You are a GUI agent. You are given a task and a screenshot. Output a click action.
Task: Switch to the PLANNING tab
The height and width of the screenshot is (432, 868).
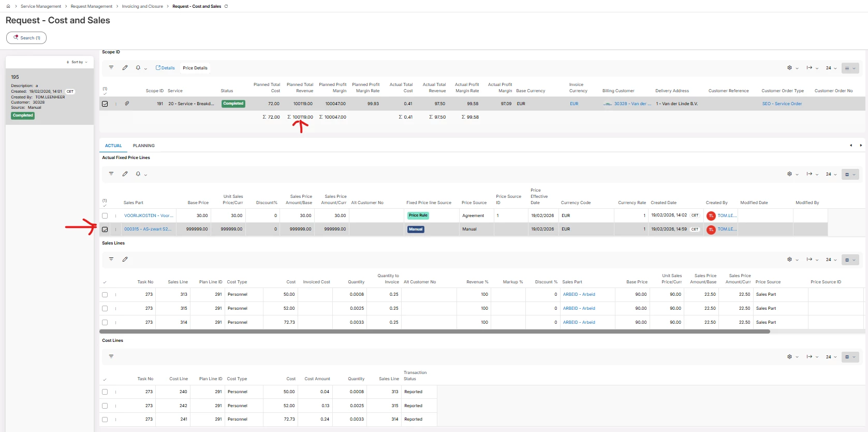click(144, 146)
